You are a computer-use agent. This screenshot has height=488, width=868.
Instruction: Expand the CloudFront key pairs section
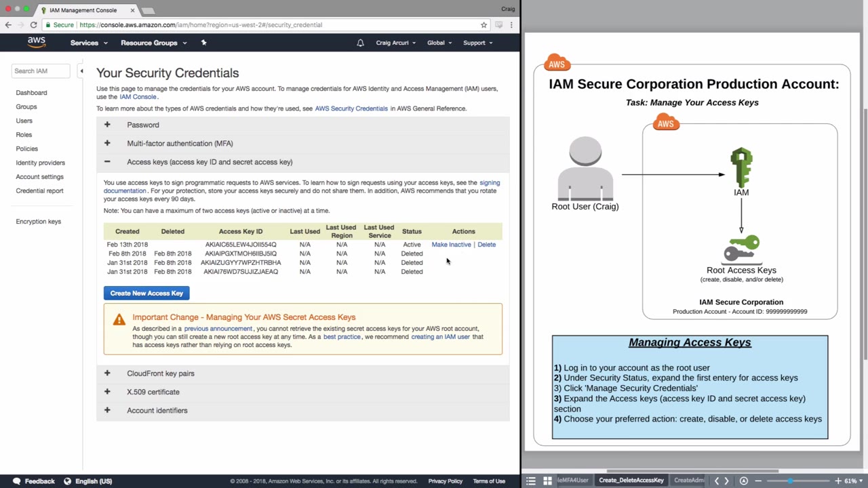tap(302, 373)
